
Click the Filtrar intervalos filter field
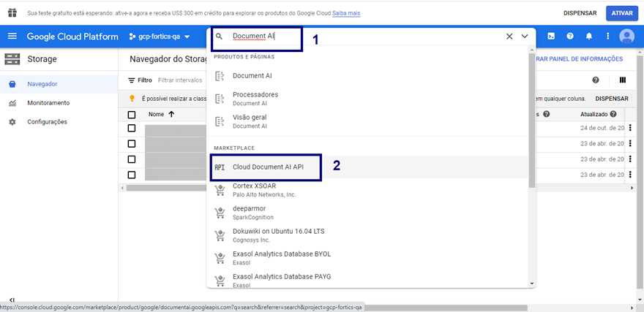pos(180,80)
